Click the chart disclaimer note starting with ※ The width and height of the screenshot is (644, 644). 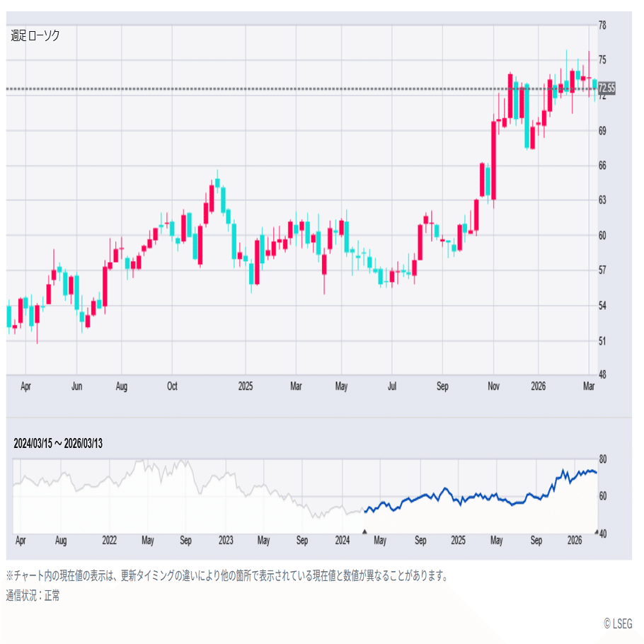(x=226, y=575)
